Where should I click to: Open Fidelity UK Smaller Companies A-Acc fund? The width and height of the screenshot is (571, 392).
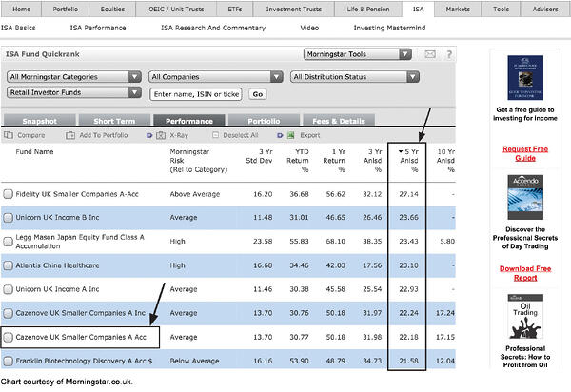[x=77, y=194]
